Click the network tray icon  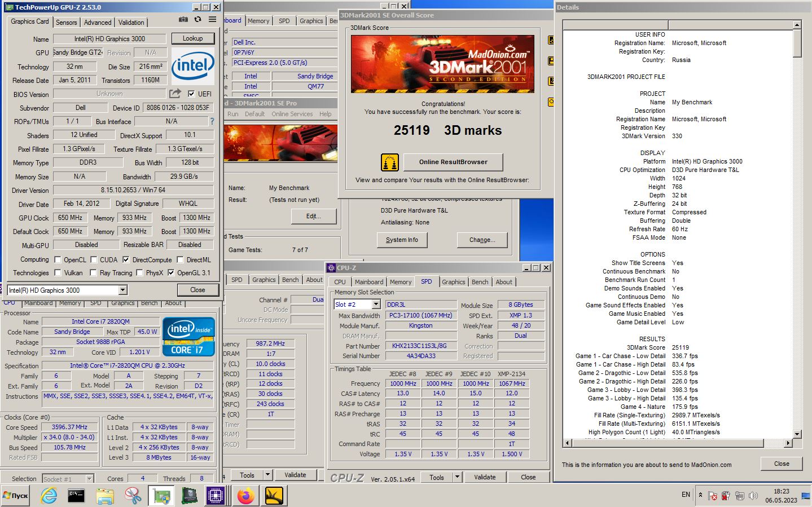(x=739, y=496)
